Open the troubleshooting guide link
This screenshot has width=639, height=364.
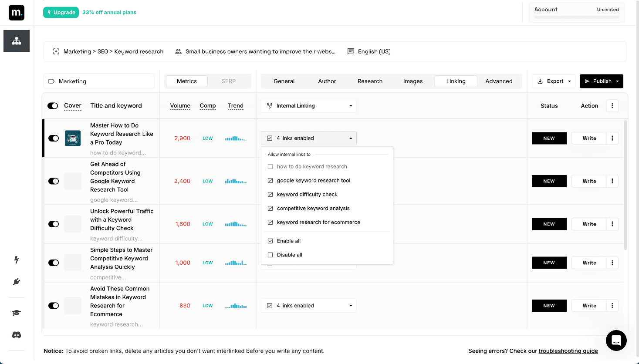pyautogui.click(x=568, y=351)
